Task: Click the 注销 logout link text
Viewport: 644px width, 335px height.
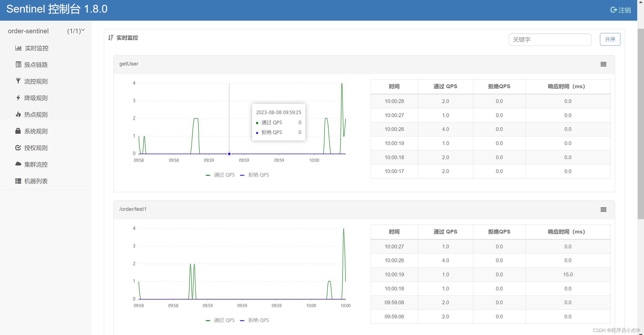Action: point(625,10)
